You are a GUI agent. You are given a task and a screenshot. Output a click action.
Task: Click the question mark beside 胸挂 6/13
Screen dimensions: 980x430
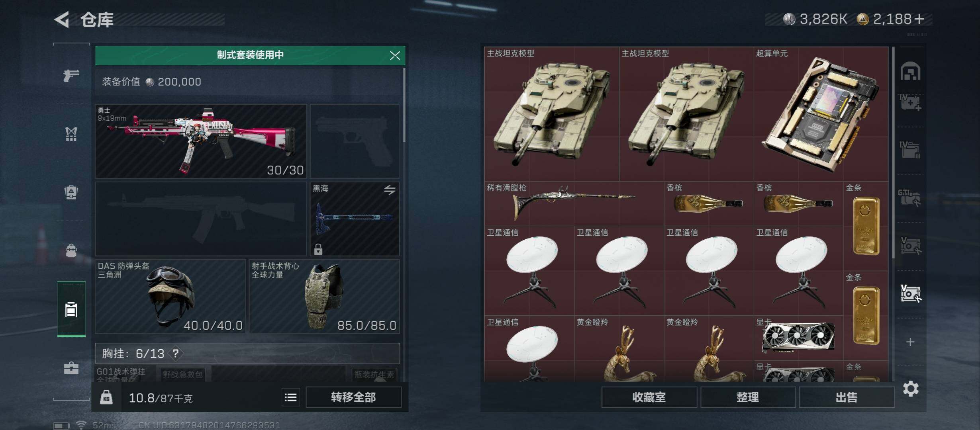(175, 353)
